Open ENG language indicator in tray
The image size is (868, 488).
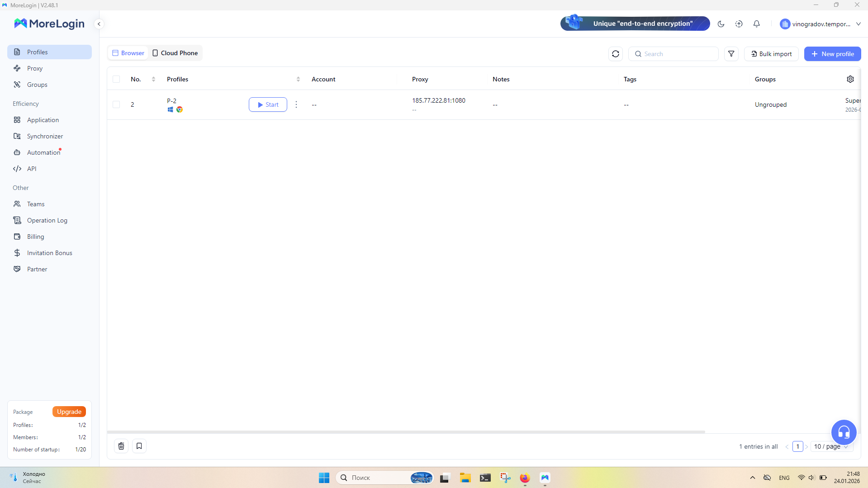pyautogui.click(x=784, y=478)
